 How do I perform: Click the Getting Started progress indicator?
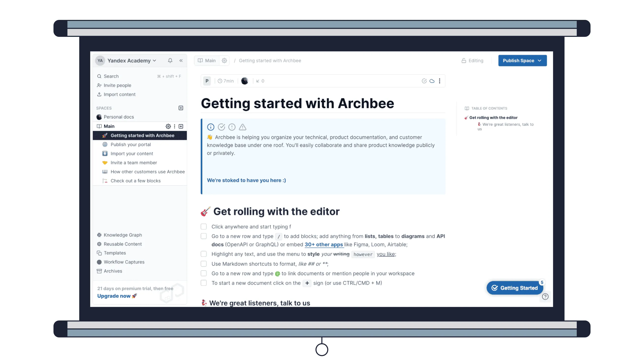(x=515, y=288)
